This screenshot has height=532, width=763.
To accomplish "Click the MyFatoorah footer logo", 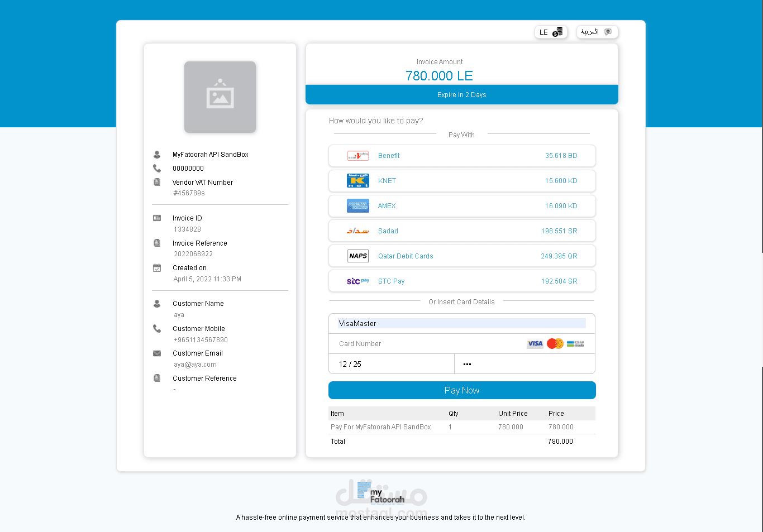I will (x=380, y=493).
